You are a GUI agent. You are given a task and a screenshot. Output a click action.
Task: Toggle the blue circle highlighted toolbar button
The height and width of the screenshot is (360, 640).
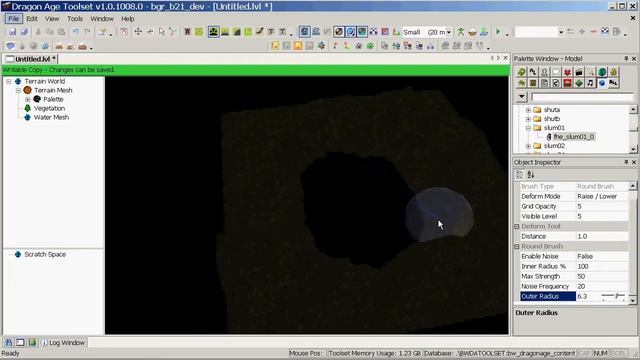coord(350,32)
